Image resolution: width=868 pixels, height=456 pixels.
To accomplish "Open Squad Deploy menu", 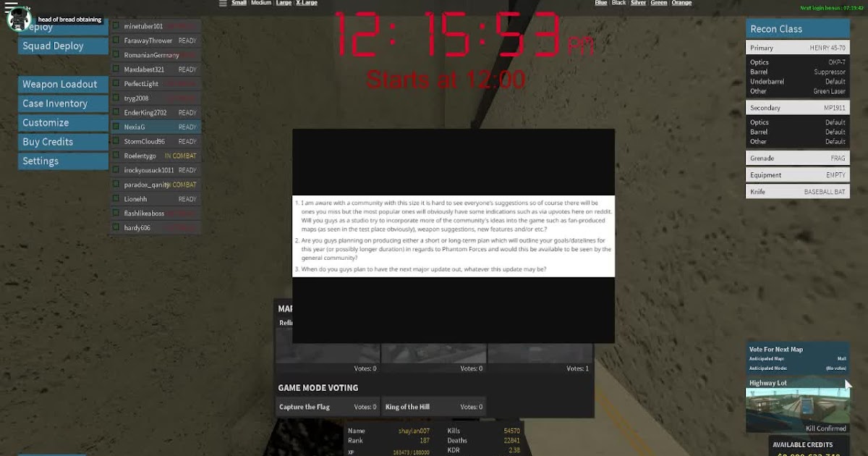I will pyautogui.click(x=63, y=46).
